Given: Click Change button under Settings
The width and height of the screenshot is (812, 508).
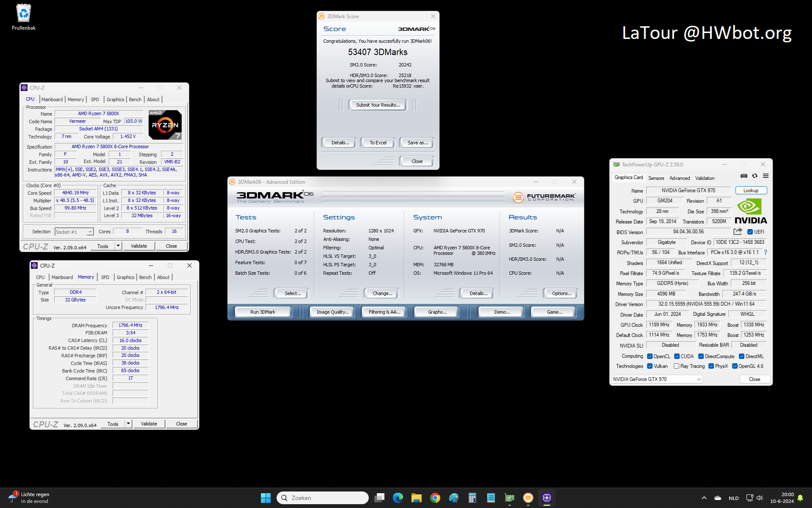Looking at the screenshot, I should click(382, 293).
